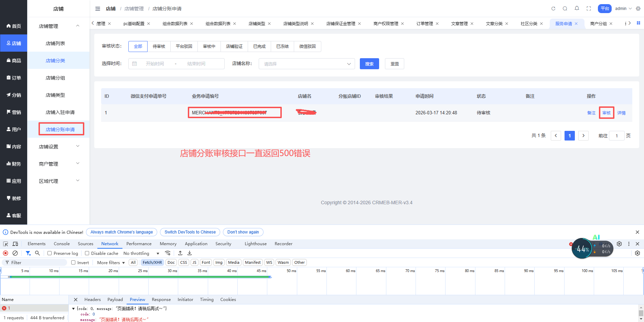Open the notification bell icon
The height and width of the screenshot is (322, 644).
[x=577, y=8]
